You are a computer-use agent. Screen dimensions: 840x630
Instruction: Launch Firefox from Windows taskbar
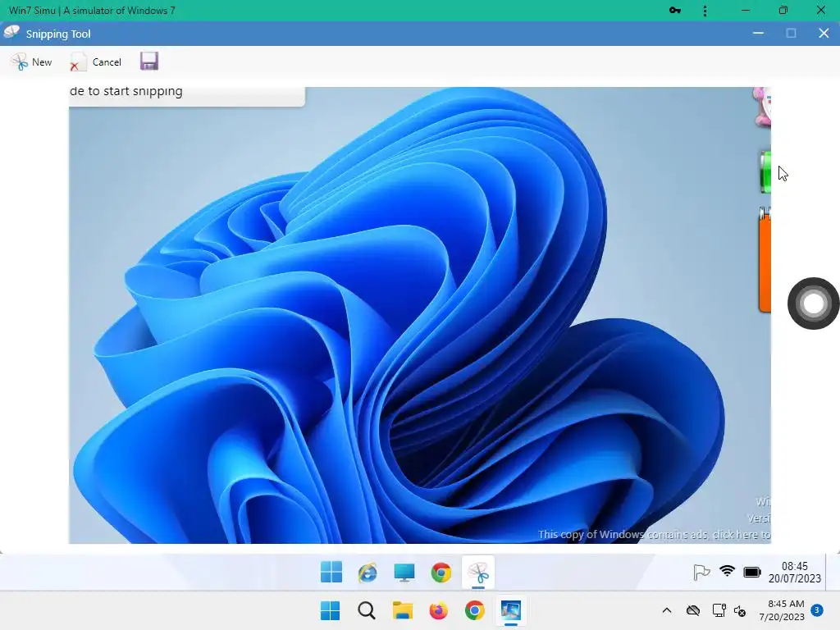[x=439, y=610]
